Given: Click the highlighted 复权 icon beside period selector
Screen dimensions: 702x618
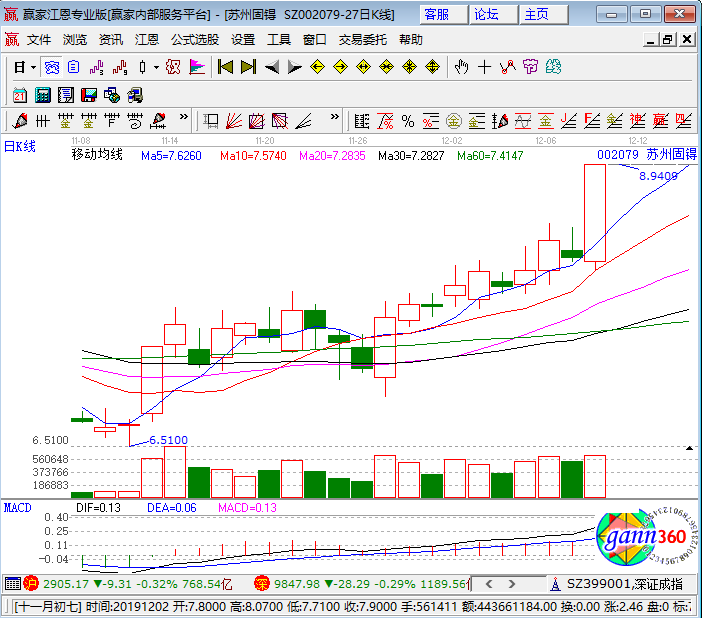Looking at the screenshot, I should 51,68.
